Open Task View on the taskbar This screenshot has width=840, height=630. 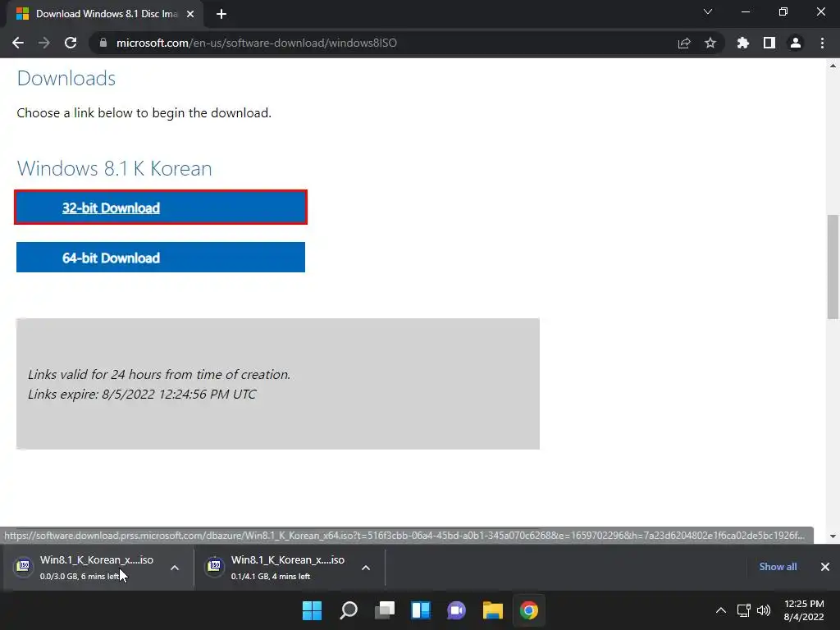(x=384, y=610)
